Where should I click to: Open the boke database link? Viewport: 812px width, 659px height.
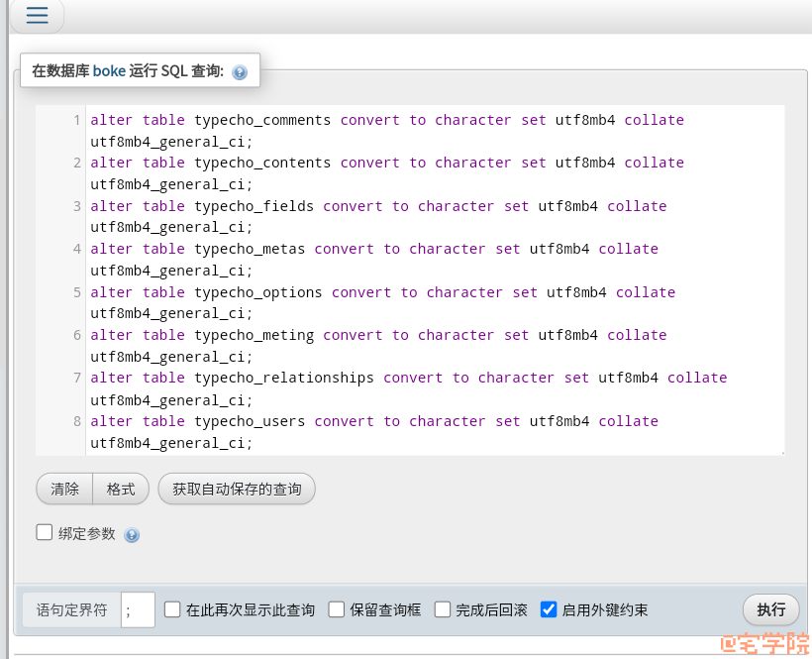coord(109,71)
